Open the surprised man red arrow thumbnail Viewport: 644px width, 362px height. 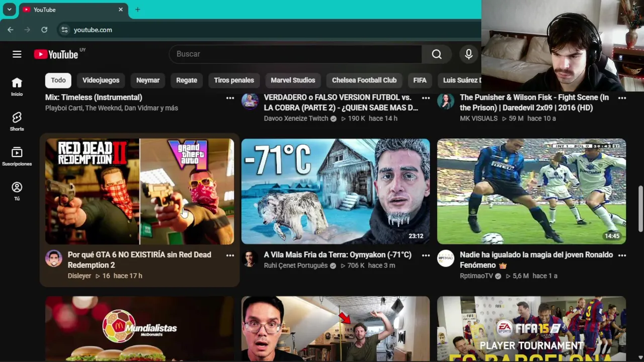pyautogui.click(x=336, y=329)
